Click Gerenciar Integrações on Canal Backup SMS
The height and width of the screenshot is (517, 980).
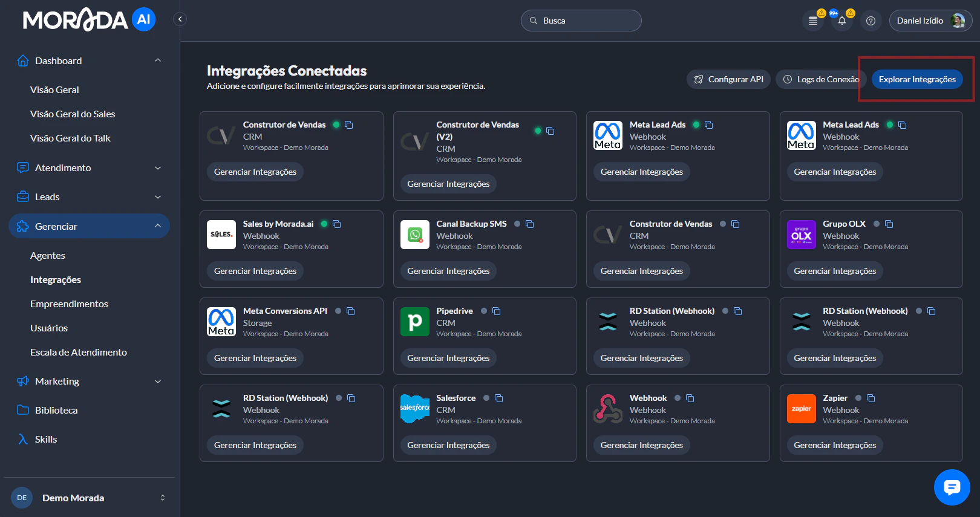point(448,271)
